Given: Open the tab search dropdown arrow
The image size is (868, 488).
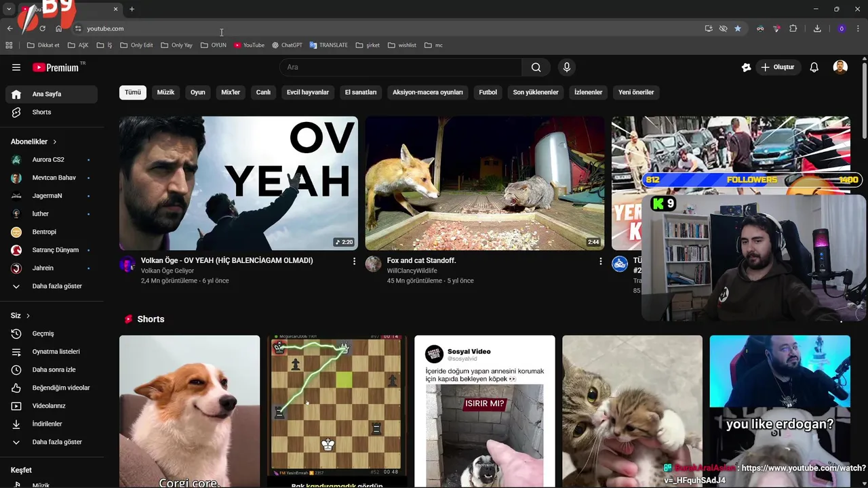Looking at the screenshot, I should click(x=9, y=9).
